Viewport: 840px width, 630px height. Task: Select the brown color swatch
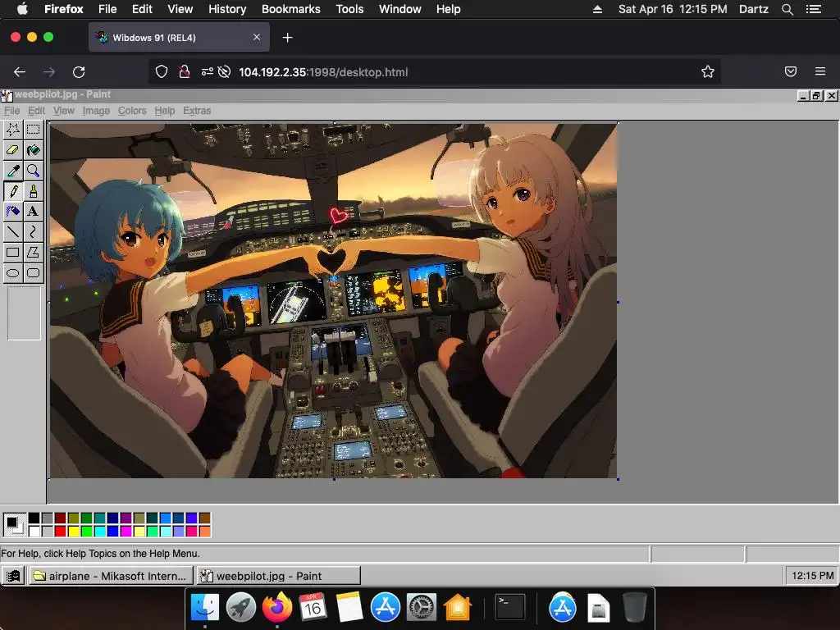coord(204,518)
